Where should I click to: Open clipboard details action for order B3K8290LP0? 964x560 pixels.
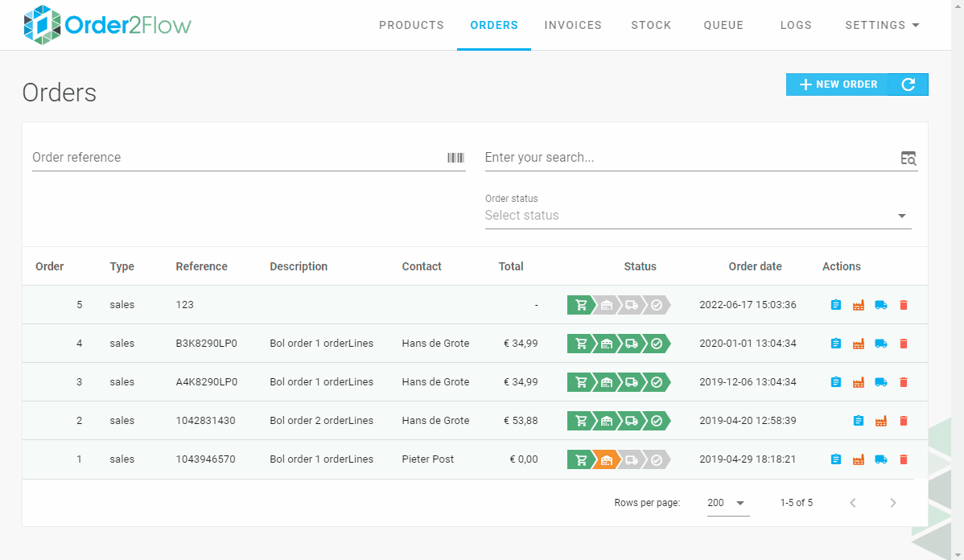tap(835, 344)
